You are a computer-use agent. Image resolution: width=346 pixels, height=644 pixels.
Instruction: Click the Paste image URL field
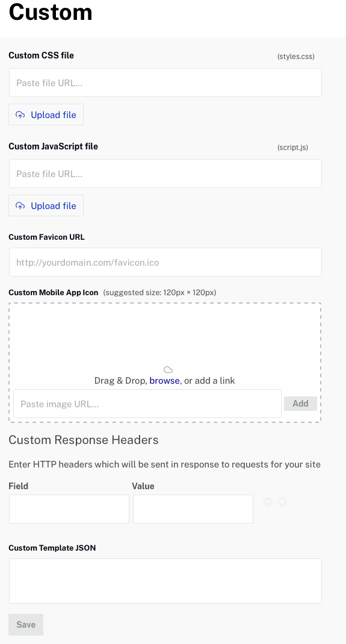click(147, 404)
